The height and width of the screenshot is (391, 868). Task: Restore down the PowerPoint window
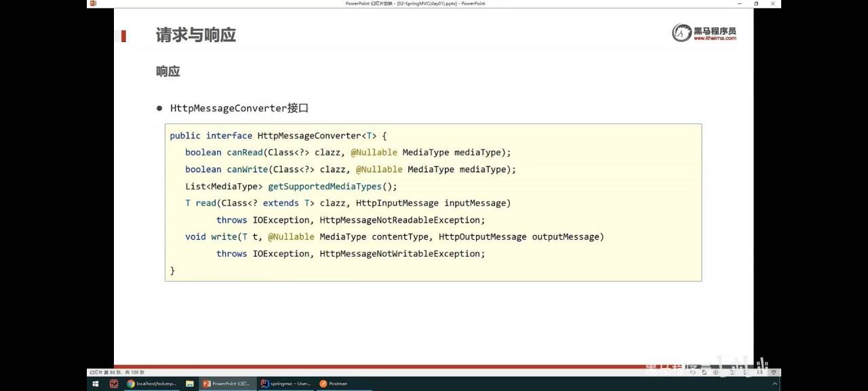pyautogui.click(x=756, y=3)
